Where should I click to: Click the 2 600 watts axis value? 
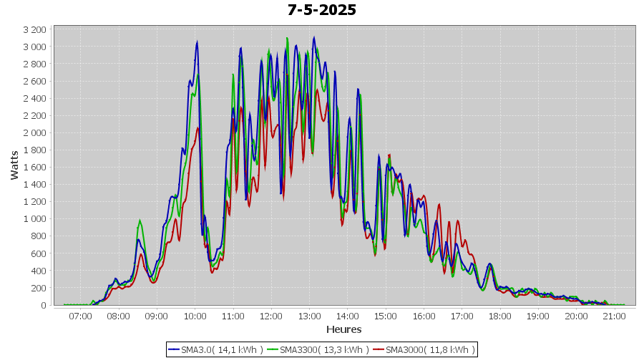click(35, 82)
